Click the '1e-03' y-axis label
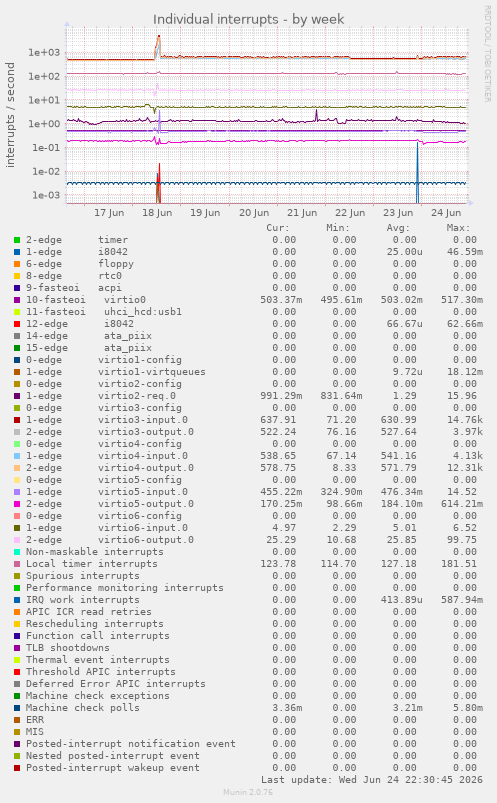 [x=46, y=195]
